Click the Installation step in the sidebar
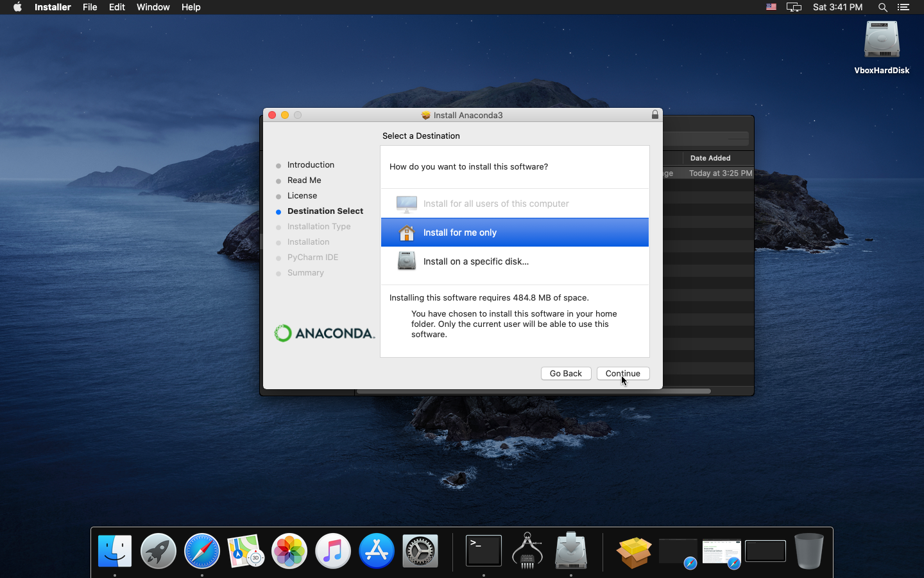This screenshot has width=924, height=578. [309, 242]
